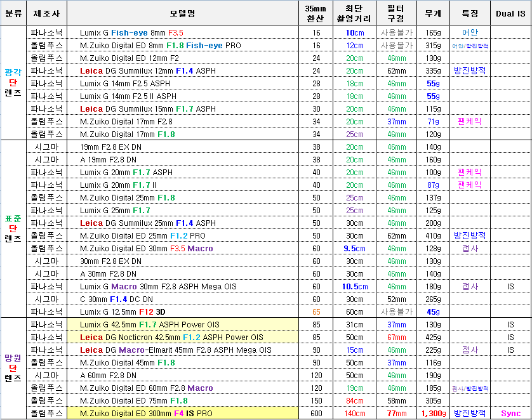Select Leica DG Summilux 12mm F1.4 ASPH

click(x=183, y=71)
